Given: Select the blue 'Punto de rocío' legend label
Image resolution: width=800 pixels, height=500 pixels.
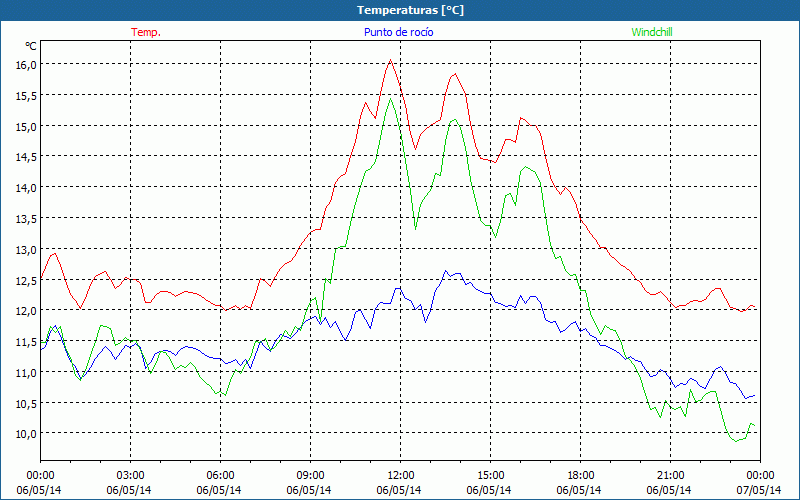Looking at the screenshot, I should point(398,32).
